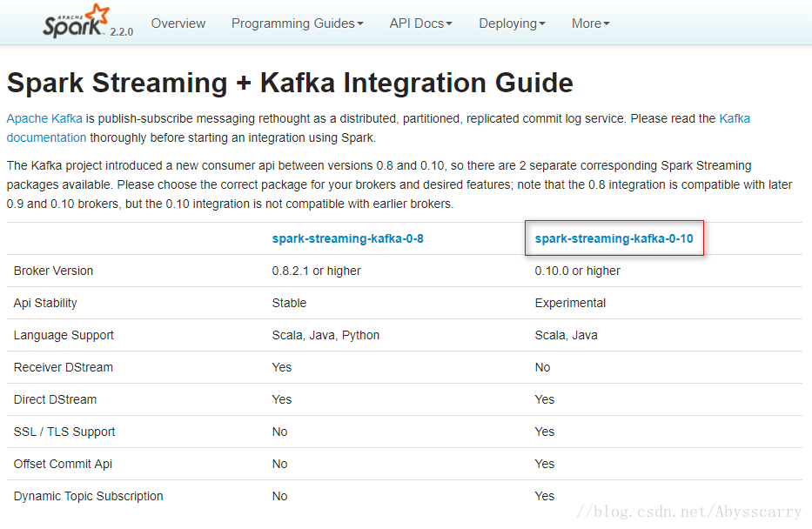Click the 2.2.0 version number

click(x=122, y=32)
